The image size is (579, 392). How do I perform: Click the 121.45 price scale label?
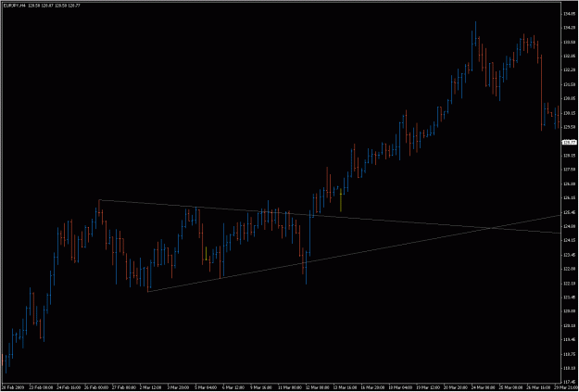click(569, 297)
